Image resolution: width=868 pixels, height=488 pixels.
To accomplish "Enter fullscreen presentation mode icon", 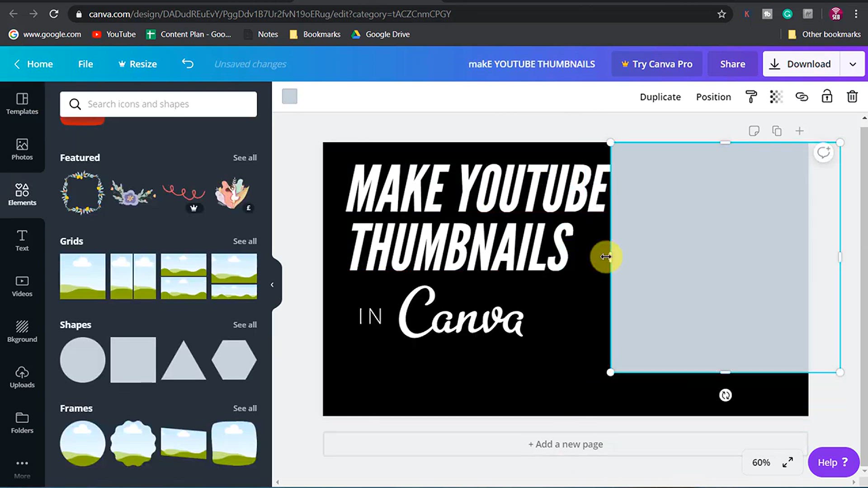I will pos(788,462).
